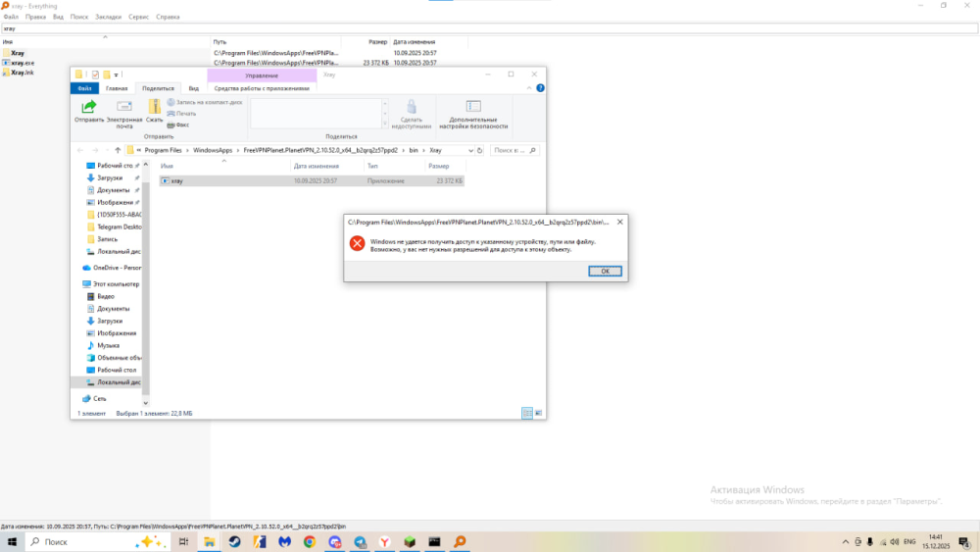Screen dimensions: 980x552
Task: Click the Путь column header in Everything
Action: click(275, 42)
